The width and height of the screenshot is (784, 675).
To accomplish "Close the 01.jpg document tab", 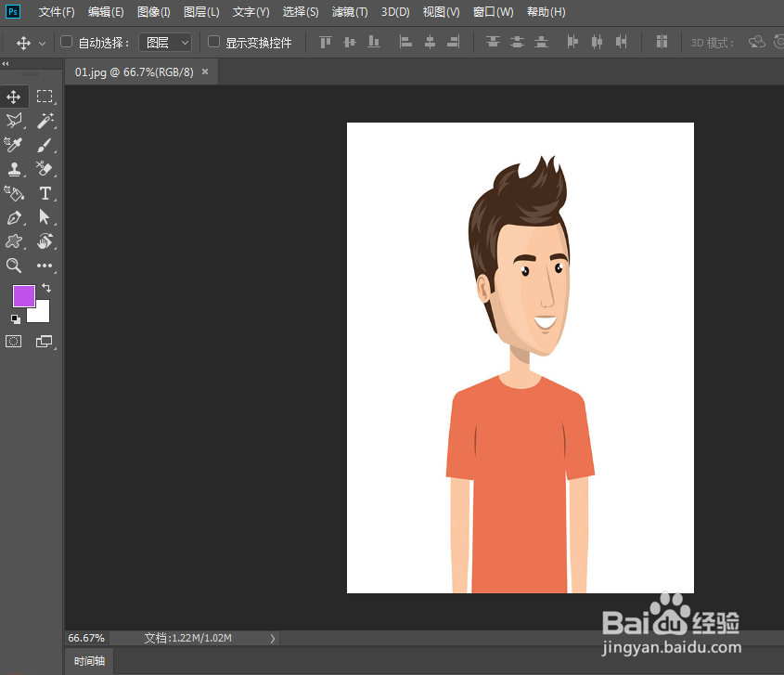I will pos(205,71).
